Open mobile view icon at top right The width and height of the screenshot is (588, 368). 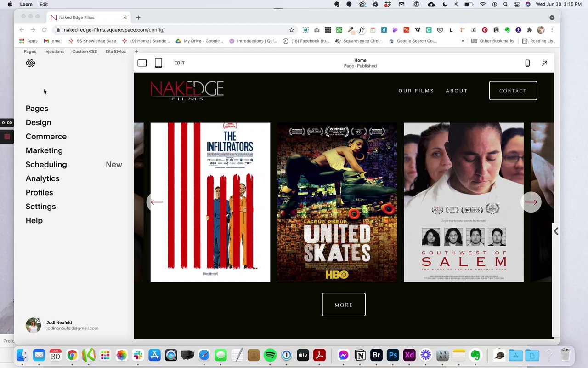click(x=527, y=63)
